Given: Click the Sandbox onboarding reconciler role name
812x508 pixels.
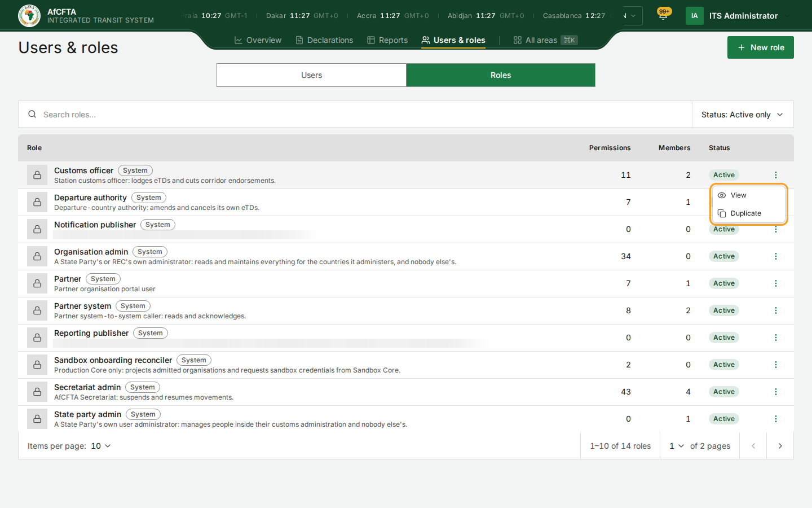Looking at the screenshot, I should tap(113, 360).
